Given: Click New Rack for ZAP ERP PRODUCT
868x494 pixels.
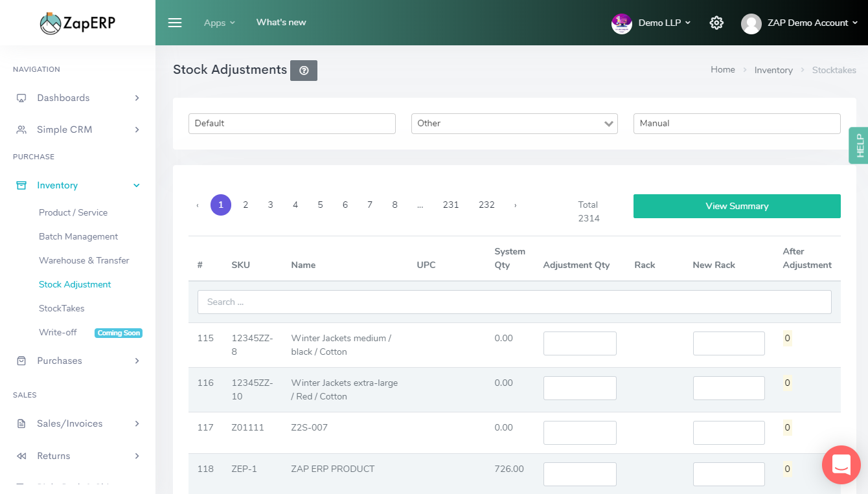Looking at the screenshot, I should pos(729,475).
